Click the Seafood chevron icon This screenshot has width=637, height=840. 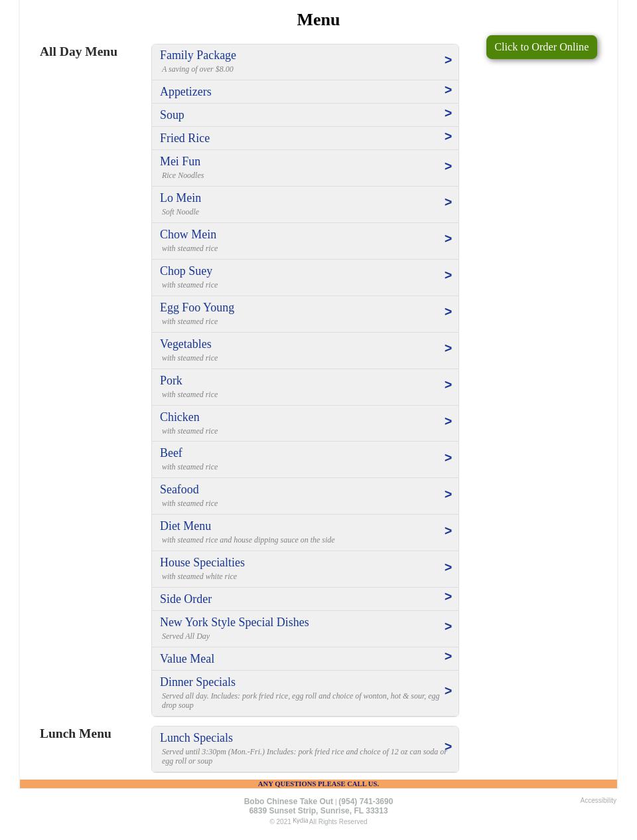[x=448, y=495]
